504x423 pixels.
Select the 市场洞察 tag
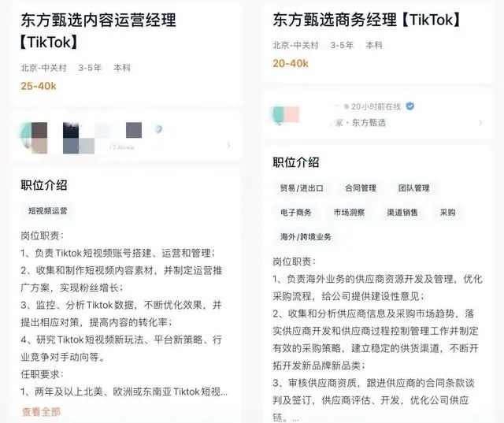(349, 213)
